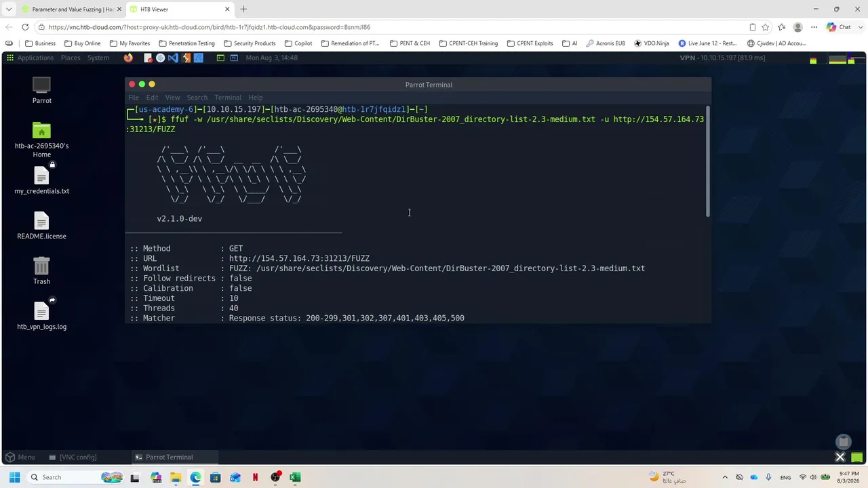
Task: Open browser settings and more menu
Action: [x=814, y=27]
